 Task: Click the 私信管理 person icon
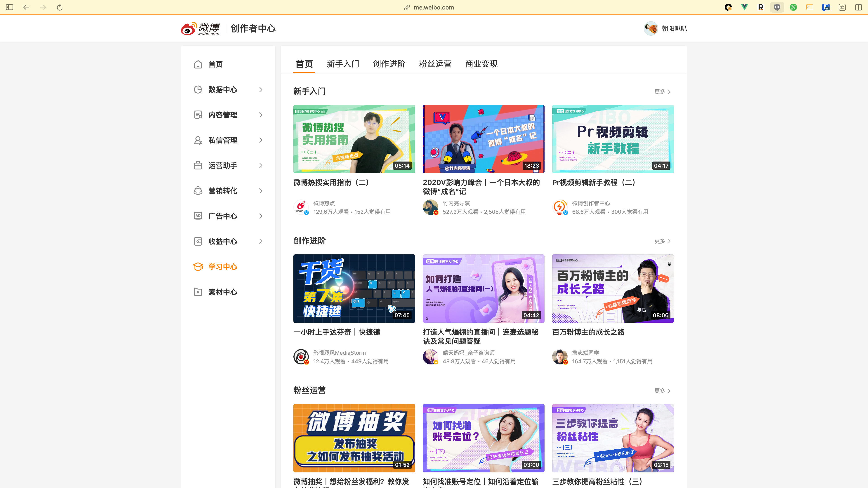click(x=198, y=140)
